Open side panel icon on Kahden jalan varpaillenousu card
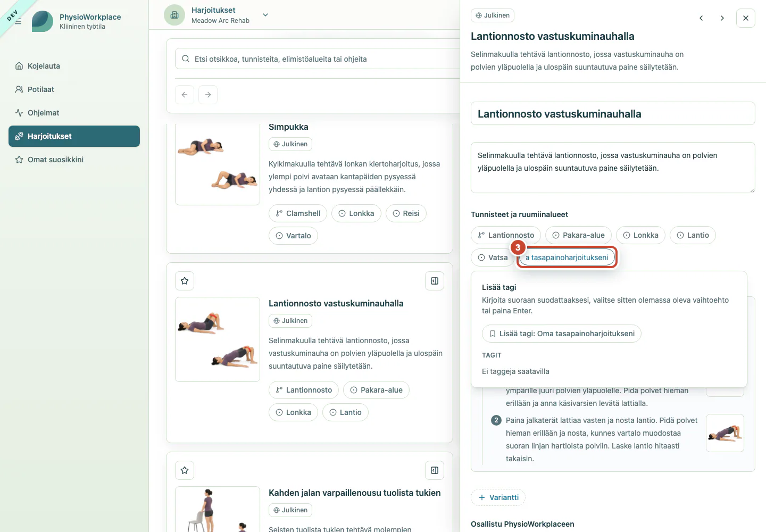Image resolution: width=766 pixels, height=532 pixels. tap(435, 470)
